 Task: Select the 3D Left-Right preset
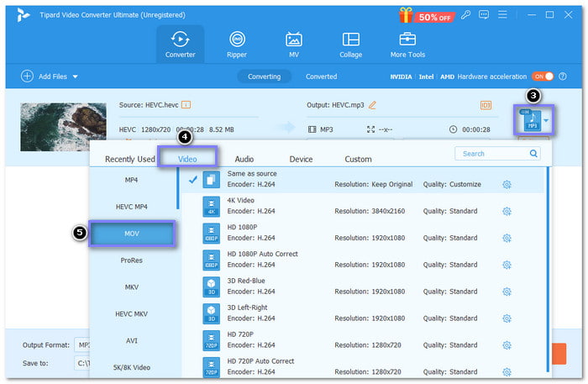[x=363, y=313]
